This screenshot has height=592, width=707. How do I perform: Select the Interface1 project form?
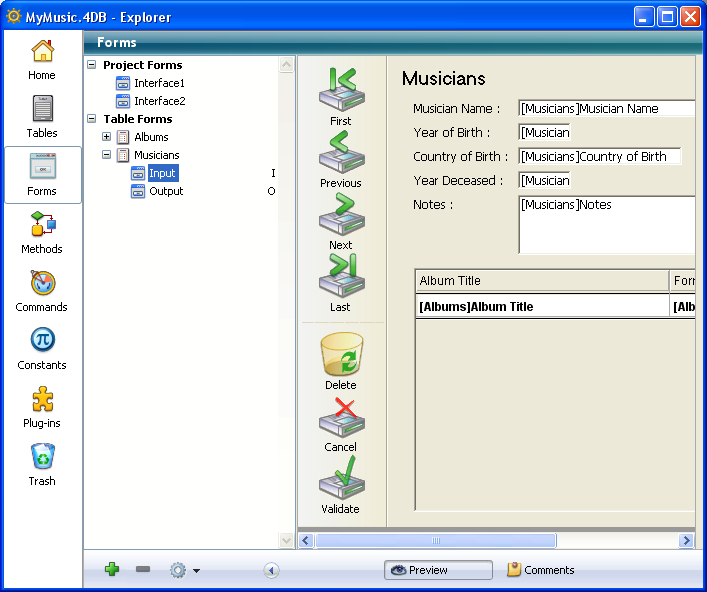(159, 83)
